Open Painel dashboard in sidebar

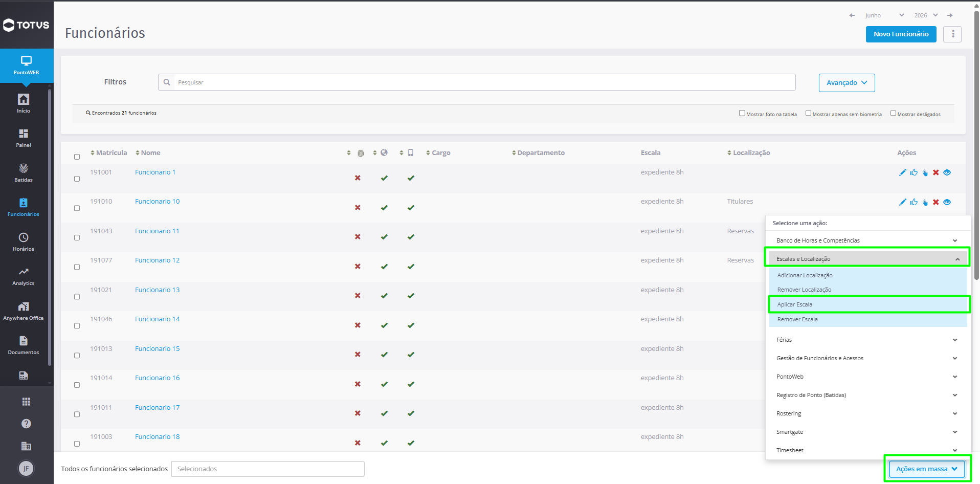[x=24, y=138]
